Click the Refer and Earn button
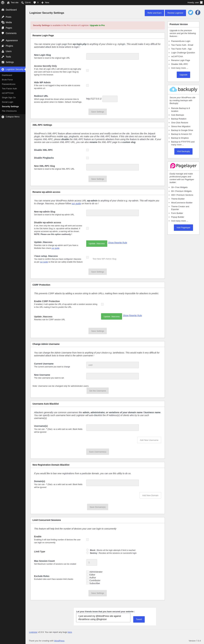This screenshot has height=644, width=204. [154, 13]
